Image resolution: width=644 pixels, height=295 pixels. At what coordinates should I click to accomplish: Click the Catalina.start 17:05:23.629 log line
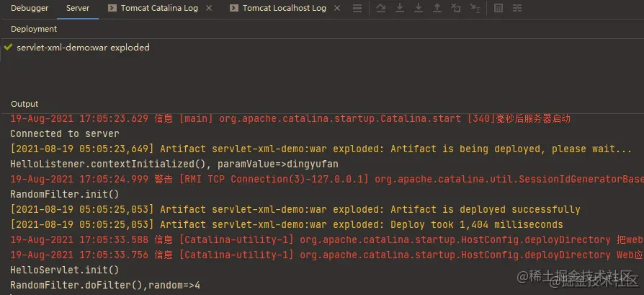click(290, 119)
